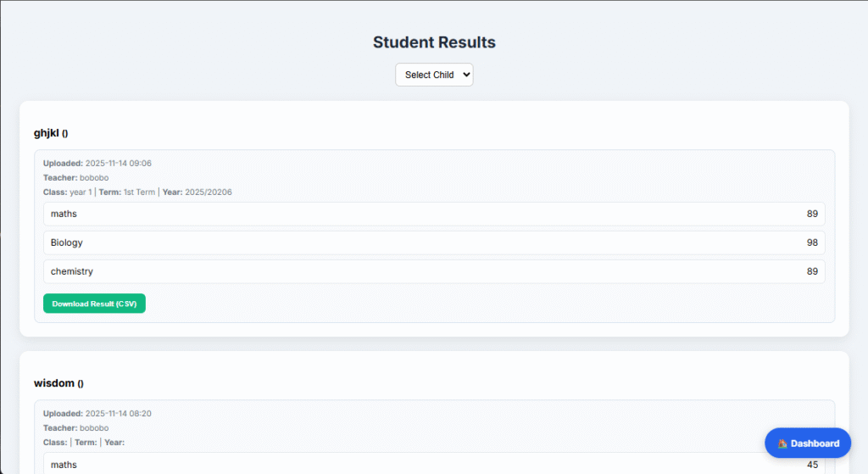Click the dropdown arrow beside Select Child
The image size is (868, 474).
(465, 75)
